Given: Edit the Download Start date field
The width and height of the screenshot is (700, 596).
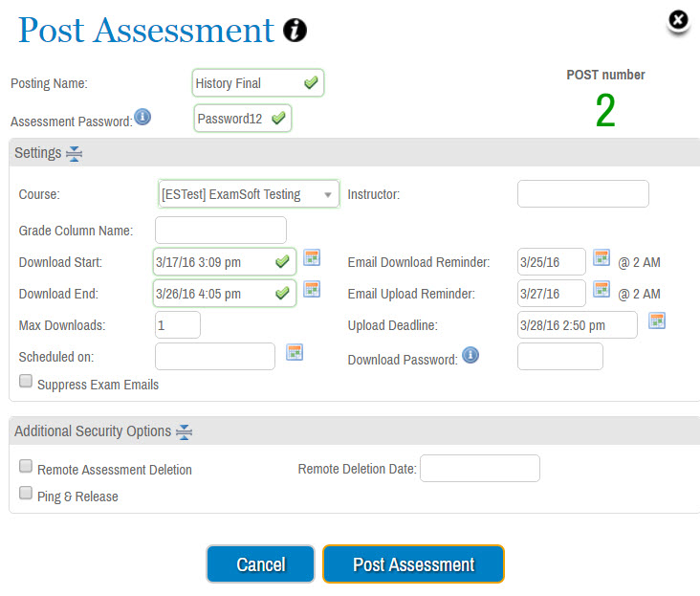Looking at the screenshot, I should point(225,262).
